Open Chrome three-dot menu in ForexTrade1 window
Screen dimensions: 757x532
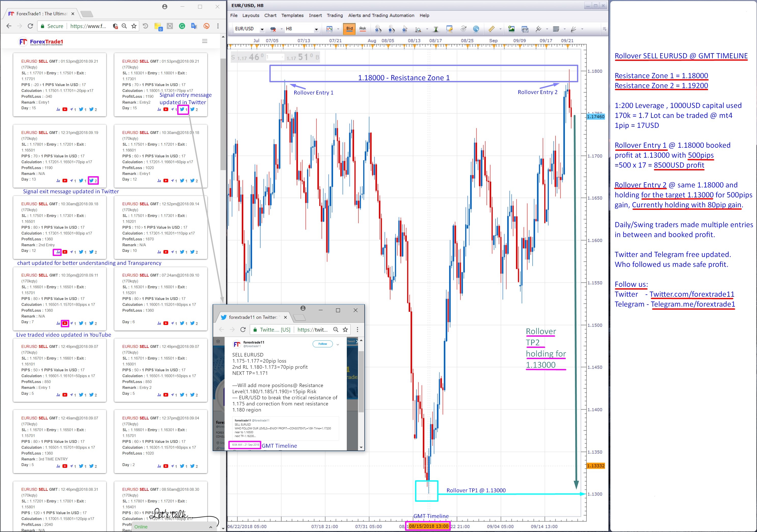(218, 26)
